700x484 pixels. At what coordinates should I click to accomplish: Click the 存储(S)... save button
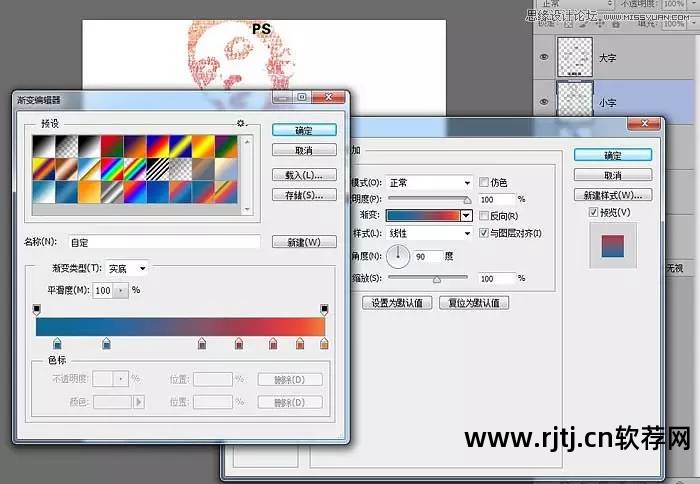(x=304, y=195)
